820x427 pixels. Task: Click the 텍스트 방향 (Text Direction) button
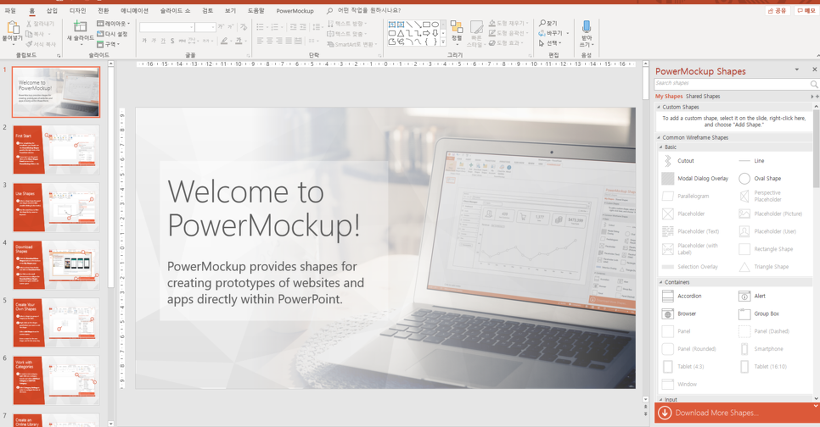pyautogui.click(x=346, y=24)
